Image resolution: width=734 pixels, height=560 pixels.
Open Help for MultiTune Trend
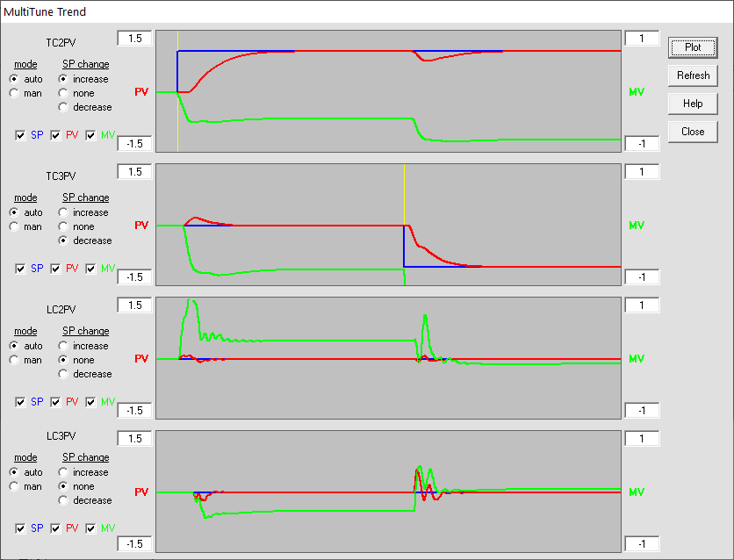pyautogui.click(x=693, y=104)
